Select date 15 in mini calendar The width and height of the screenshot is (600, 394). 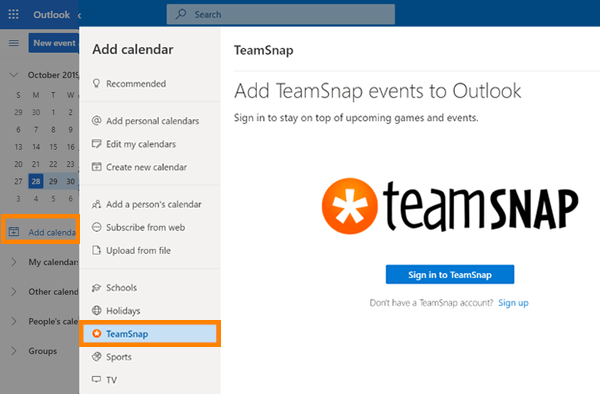tap(53, 147)
